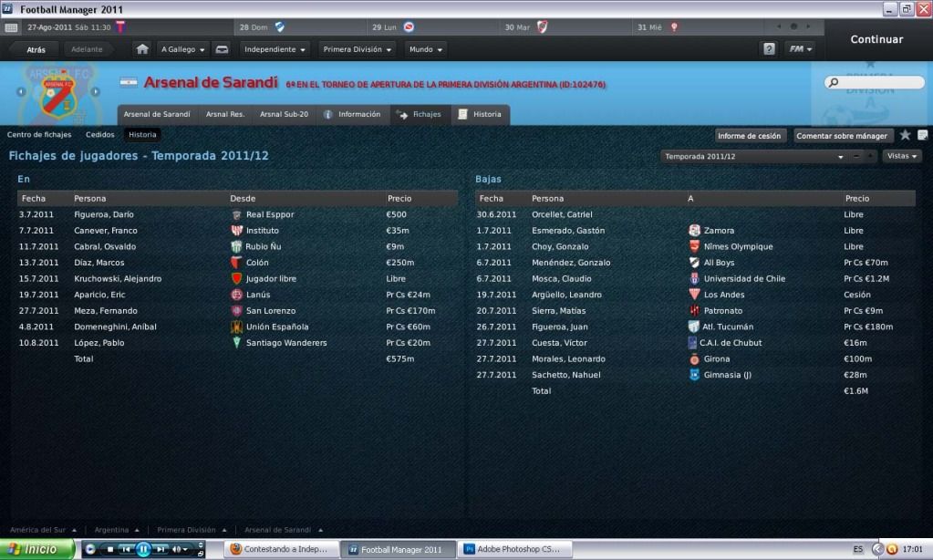Open the calendar icon beside the date
The height and width of the screenshot is (560, 933).
point(11,27)
